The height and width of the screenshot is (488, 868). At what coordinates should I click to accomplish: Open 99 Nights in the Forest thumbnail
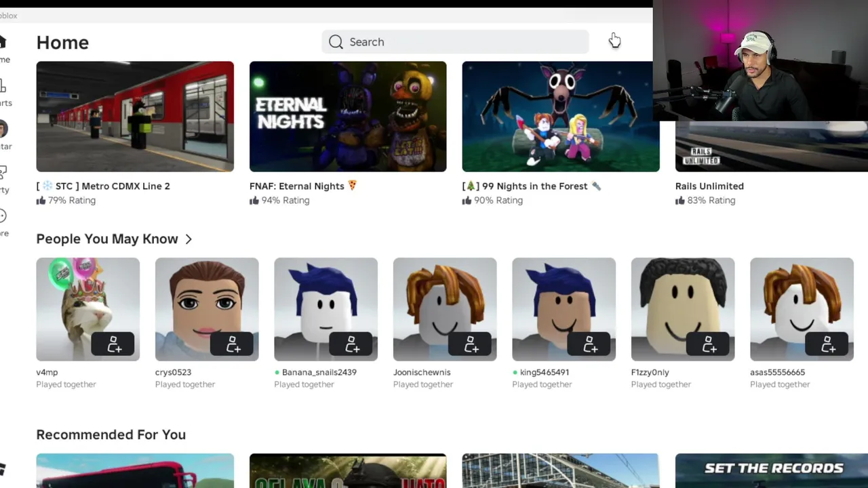(x=561, y=117)
